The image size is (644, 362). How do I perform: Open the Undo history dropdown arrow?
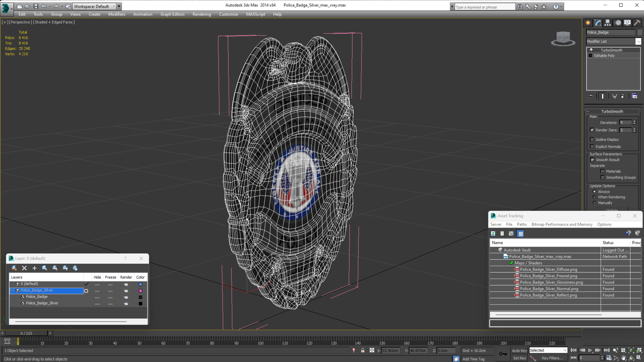[x=50, y=6]
